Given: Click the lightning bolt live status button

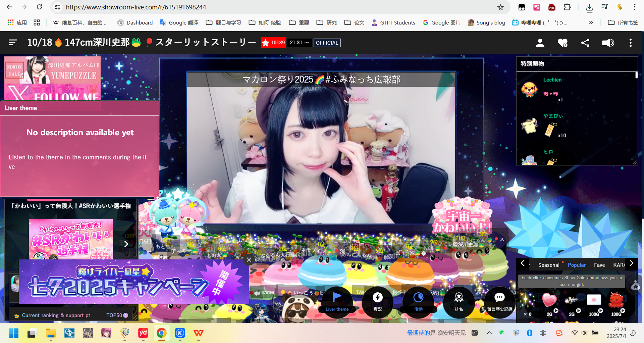Looking at the screenshot, I should coord(378,301).
